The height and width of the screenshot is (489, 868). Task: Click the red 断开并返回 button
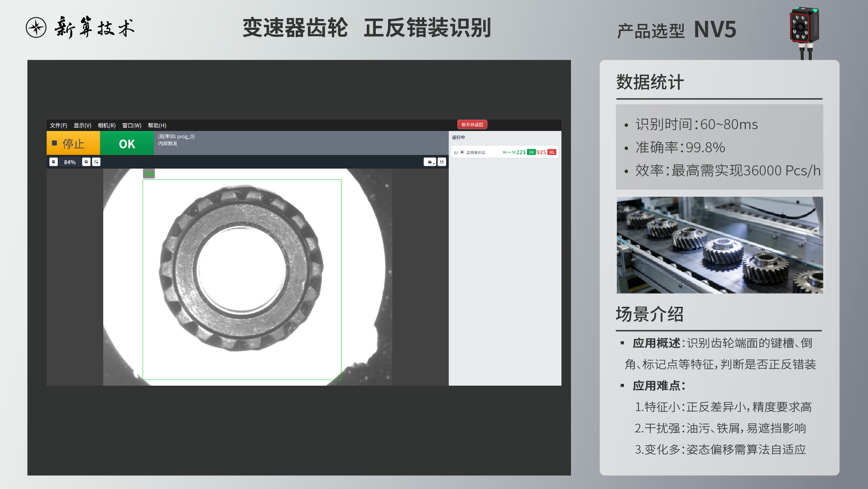[x=472, y=125]
